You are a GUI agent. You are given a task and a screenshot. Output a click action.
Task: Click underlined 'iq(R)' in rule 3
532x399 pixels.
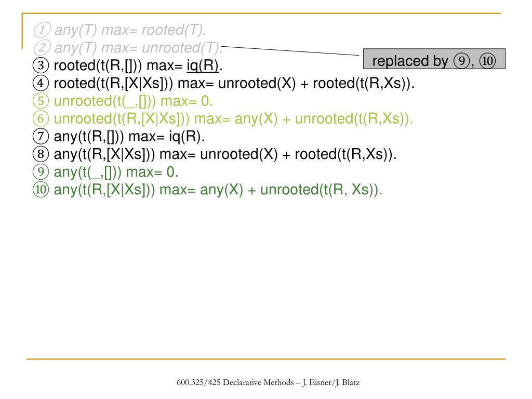pyautogui.click(x=203, y=65)
